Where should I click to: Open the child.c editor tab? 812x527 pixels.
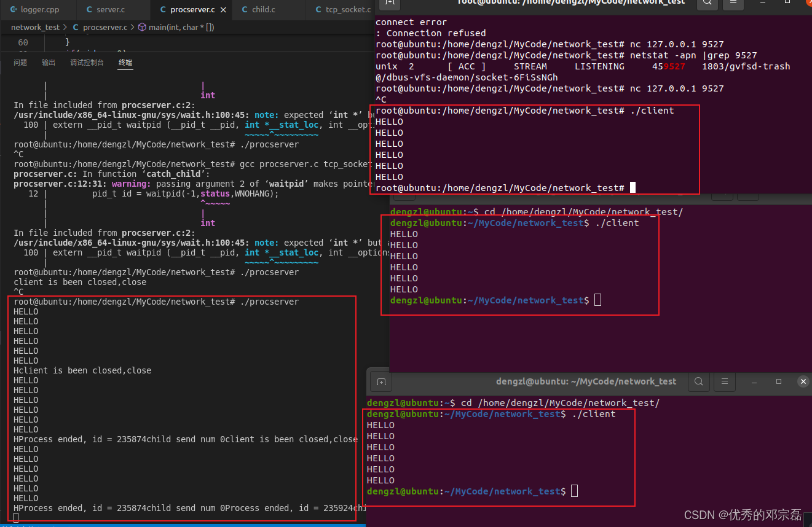tap(263, 10)
